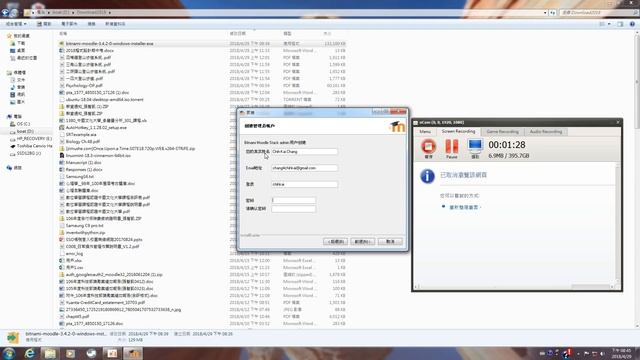Click the Email address field in installer
The image size is (640, 360).
coord(304,168)
